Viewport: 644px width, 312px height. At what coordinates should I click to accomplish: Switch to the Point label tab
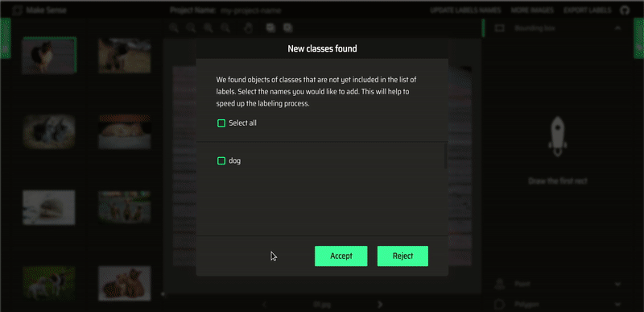pos(558,284)
